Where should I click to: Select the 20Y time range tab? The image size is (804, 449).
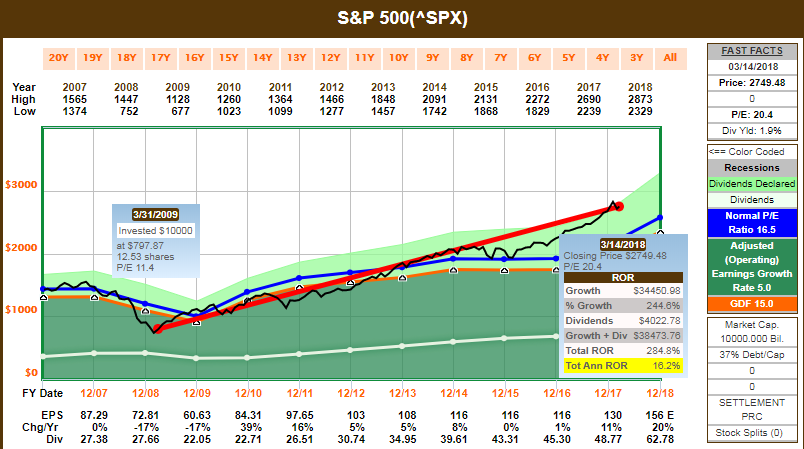click(58, 58)
